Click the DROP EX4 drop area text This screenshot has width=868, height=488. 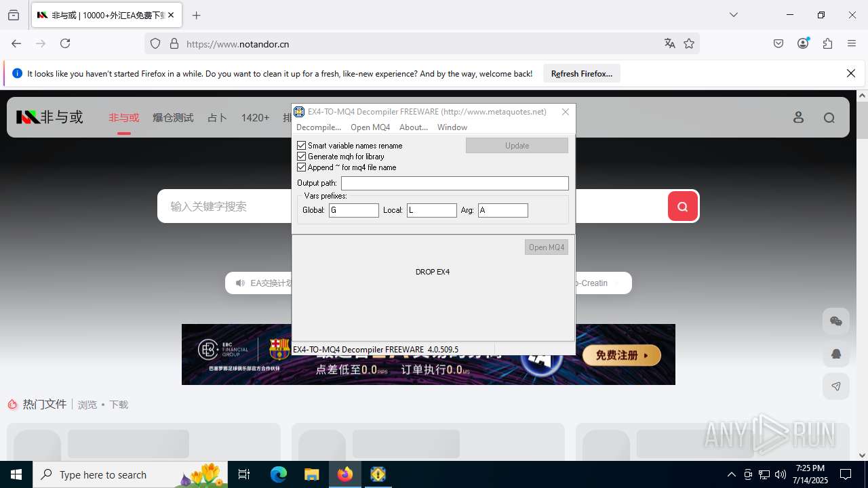coord(433,272)
